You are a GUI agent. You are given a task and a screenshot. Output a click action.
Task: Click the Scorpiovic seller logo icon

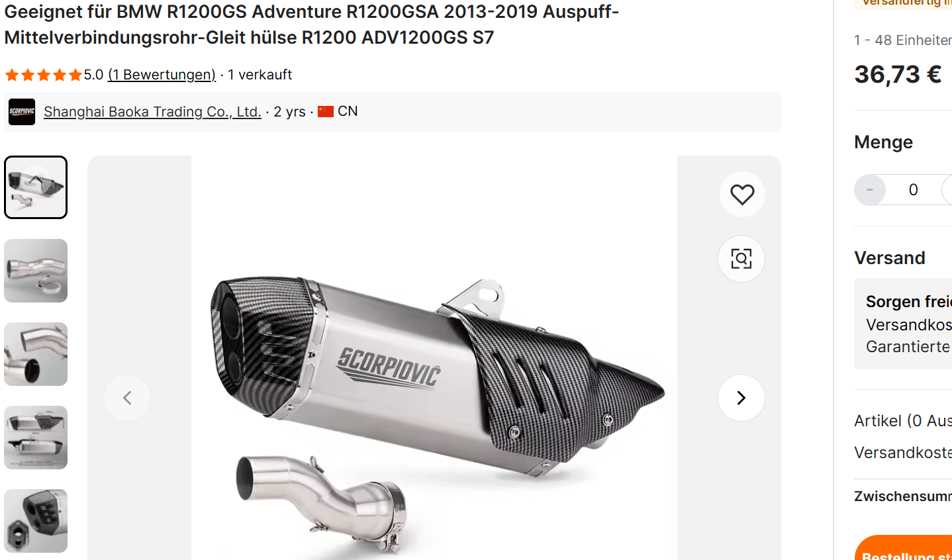click(22, 112)
